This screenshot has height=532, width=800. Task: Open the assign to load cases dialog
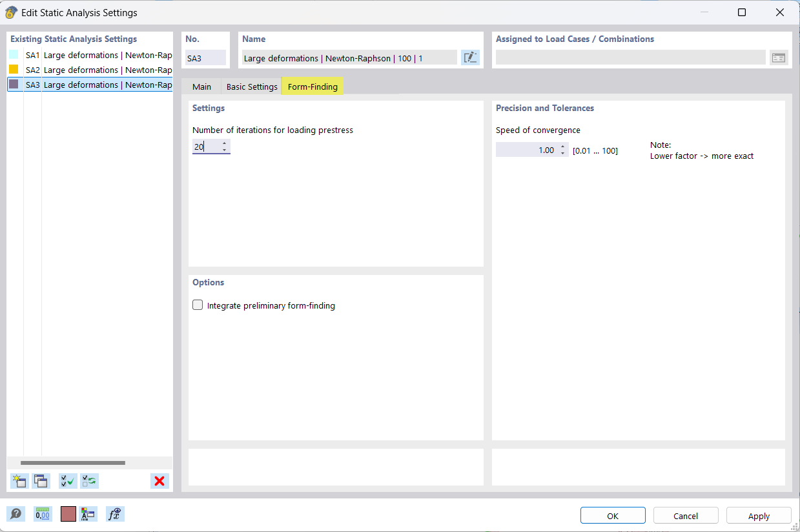(778, 57)
